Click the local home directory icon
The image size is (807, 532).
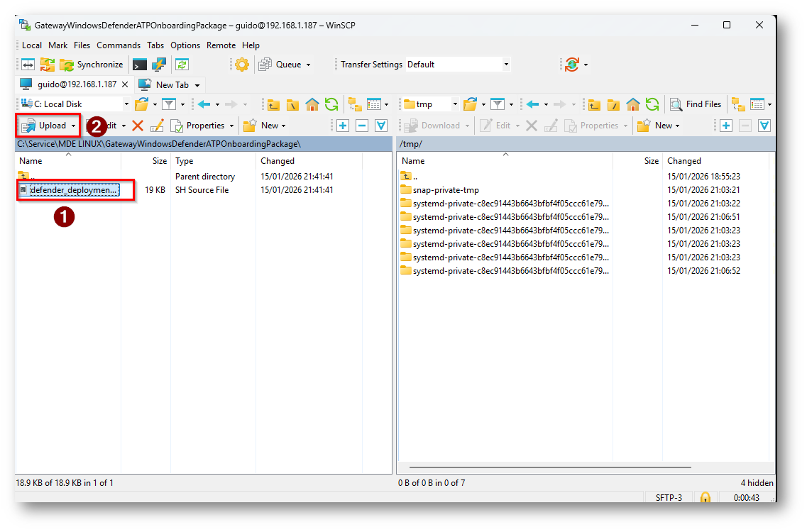click(x=312, y=104)
